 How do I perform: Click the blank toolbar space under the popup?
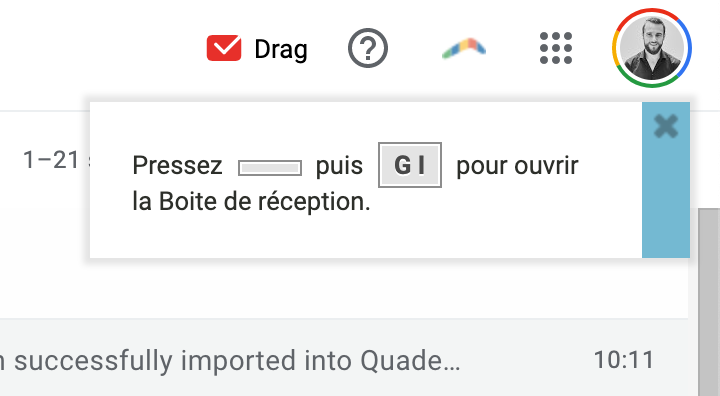tap(344, 288)
